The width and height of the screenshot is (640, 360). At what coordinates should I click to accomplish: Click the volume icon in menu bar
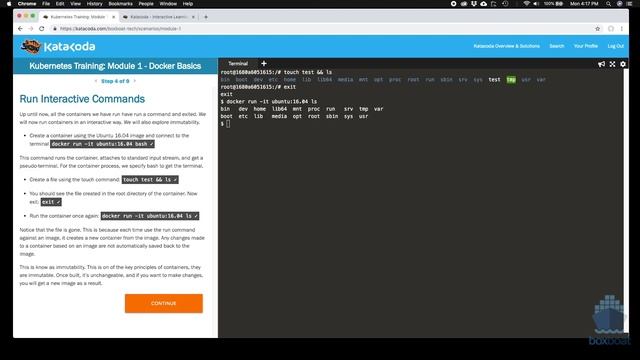(536, 4)
